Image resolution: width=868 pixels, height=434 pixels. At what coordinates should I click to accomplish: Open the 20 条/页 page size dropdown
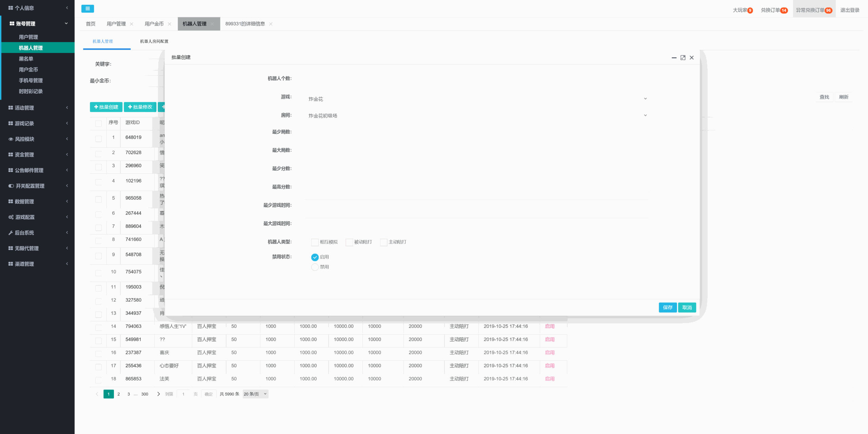pyautogui.click(x=255, y=394)
